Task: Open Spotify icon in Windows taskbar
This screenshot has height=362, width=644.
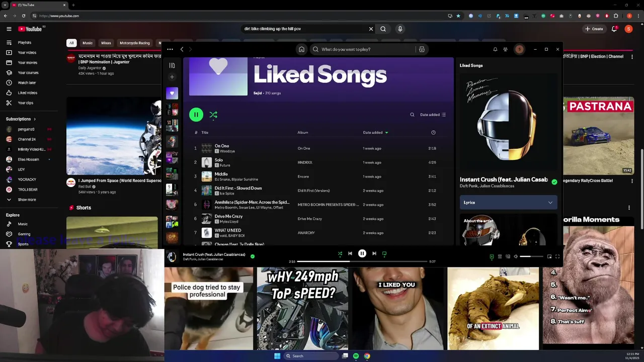Action: tap(356, 356)
